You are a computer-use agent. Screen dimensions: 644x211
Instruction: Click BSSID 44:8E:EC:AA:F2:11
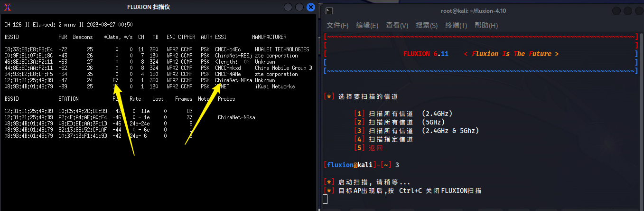pos(28,68)
